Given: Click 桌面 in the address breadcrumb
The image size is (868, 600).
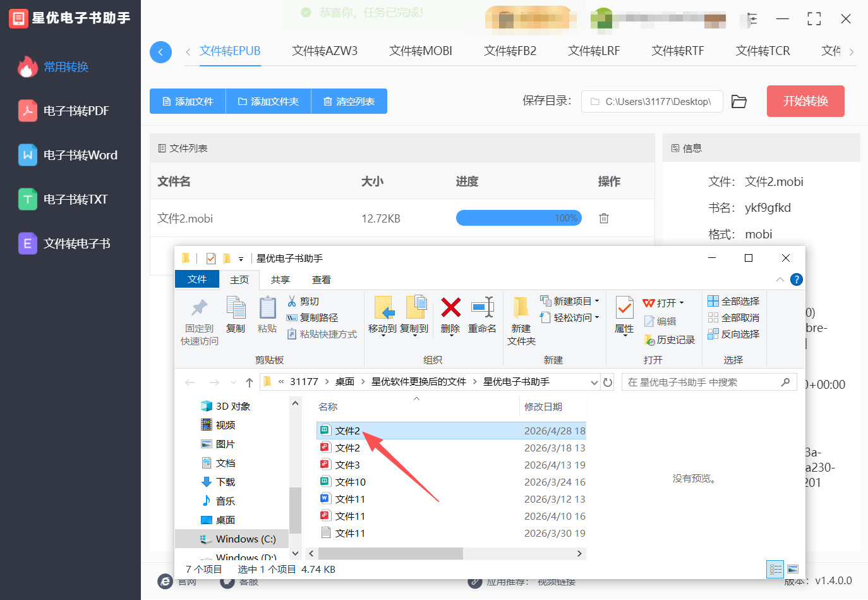Looking at the screenshot, I should (x=345, y=382).
